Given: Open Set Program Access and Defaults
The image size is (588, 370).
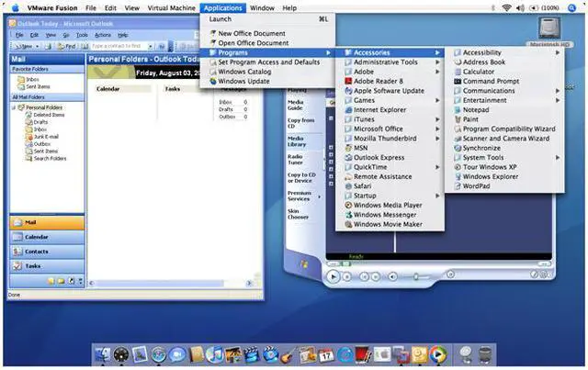Looking at the screenshot, I should (x=267, y=62).
